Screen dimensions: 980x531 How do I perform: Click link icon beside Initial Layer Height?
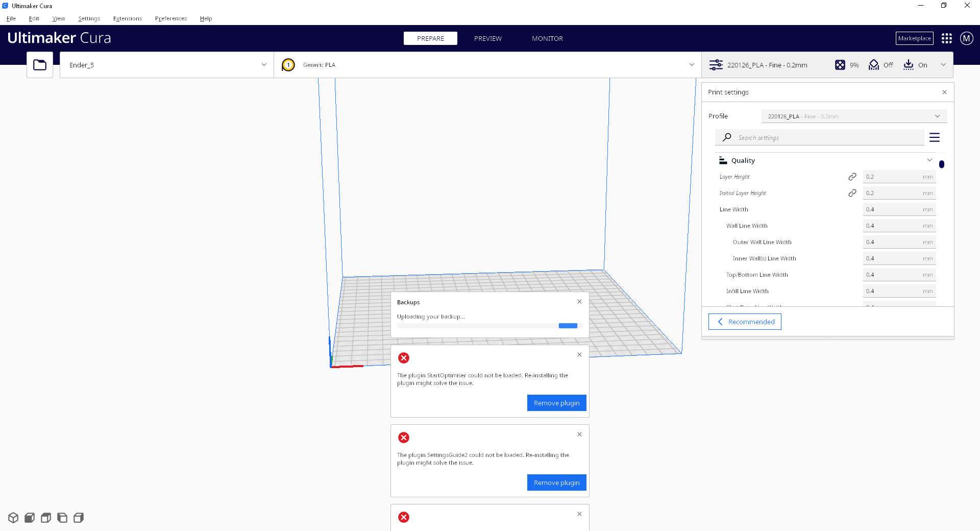(x=852, y=193)
